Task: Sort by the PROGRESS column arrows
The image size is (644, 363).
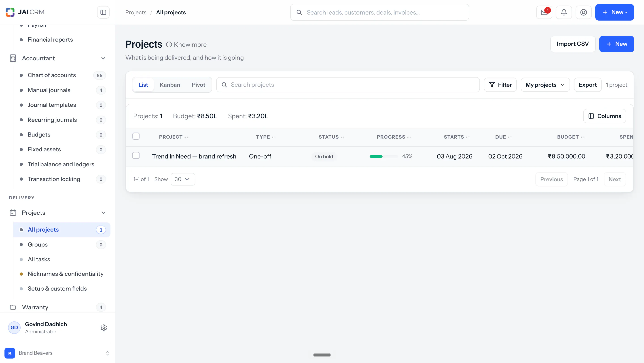Action: coord(409,137)
